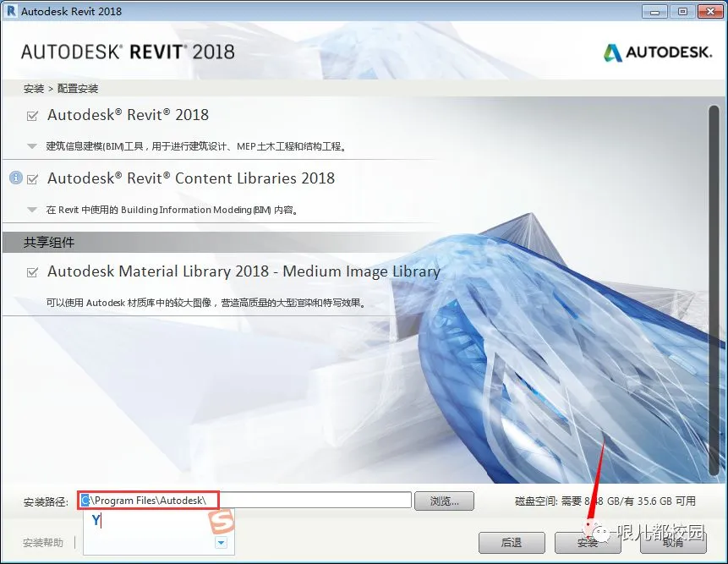Click the 安装 breadcrumb link

click(x=34, y=89)
